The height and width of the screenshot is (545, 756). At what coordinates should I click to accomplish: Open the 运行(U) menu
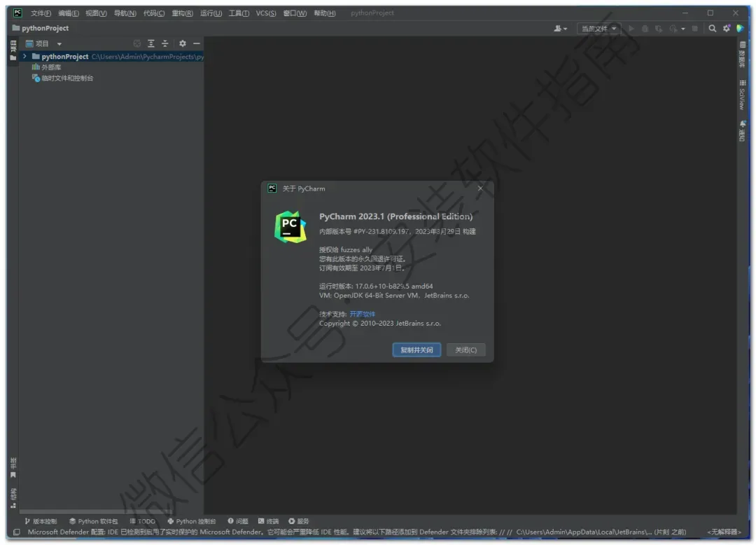point(211,13)
